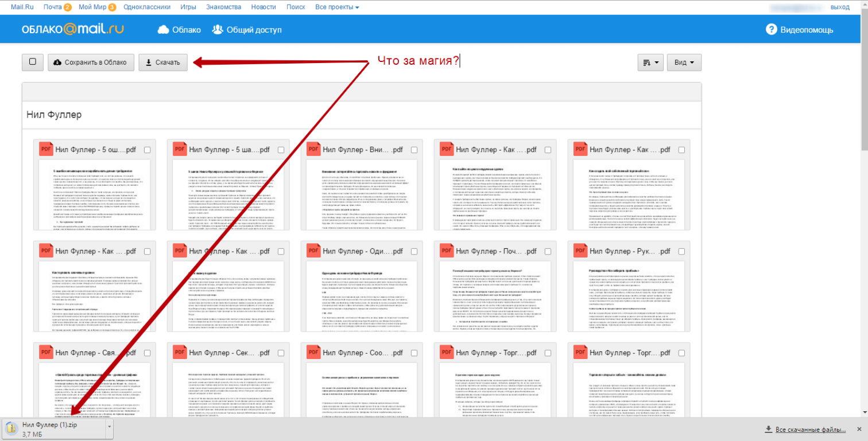868x441 pixels.
Task: Toggle the select-all checkbox in toolbar
Action: [33, 62]
